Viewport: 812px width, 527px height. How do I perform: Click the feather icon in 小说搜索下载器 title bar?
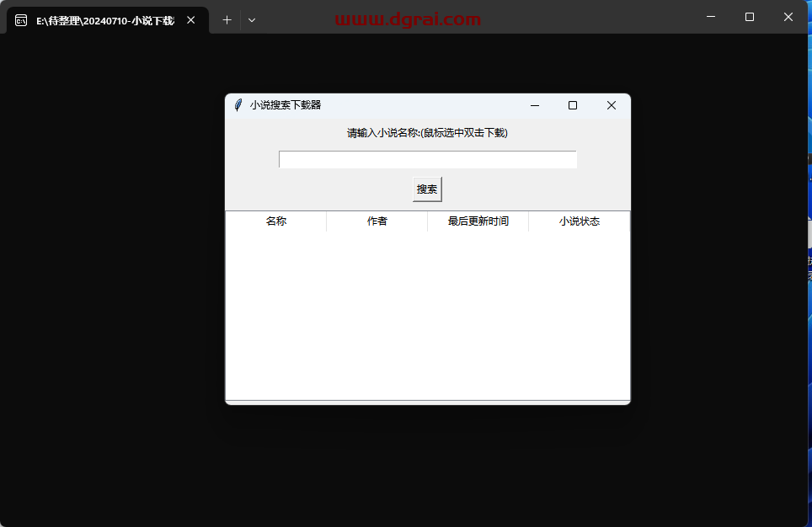238,105
